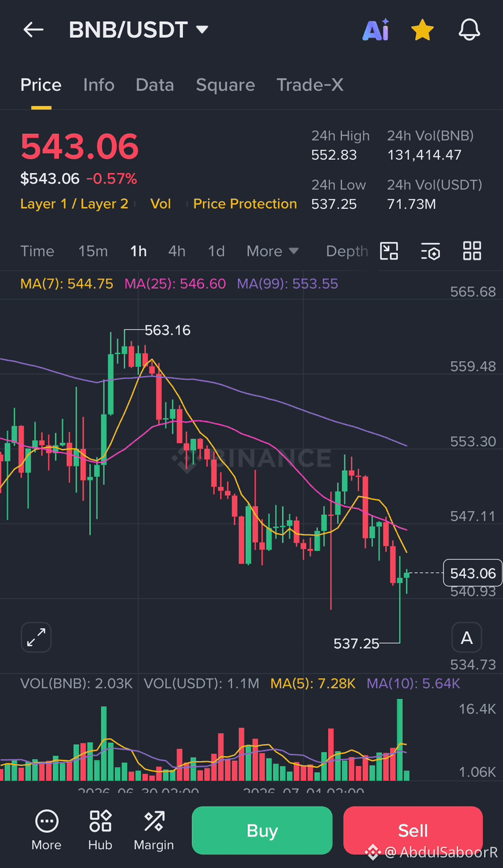Toggle the favorite star icon

pos(422,30)
